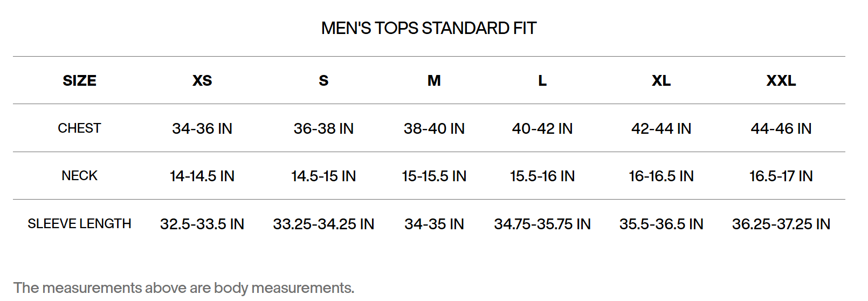Image resolution: width=868 pixels, height=301 pixels.
Task: Click the 44-46 IN chest cell
Action: [781, 128]
